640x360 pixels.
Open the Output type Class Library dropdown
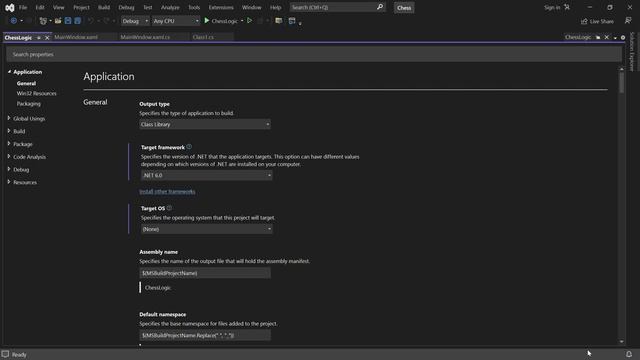point(205,124)
